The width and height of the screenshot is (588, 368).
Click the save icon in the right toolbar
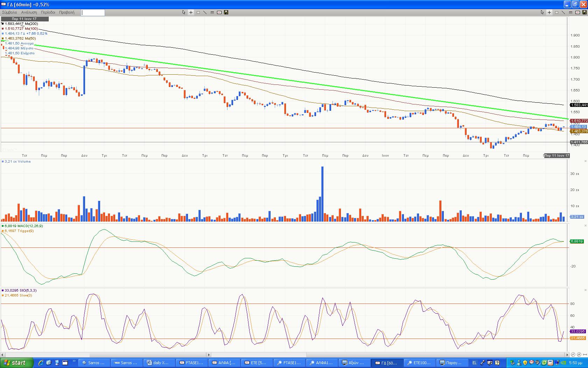(x=584, y=12)
